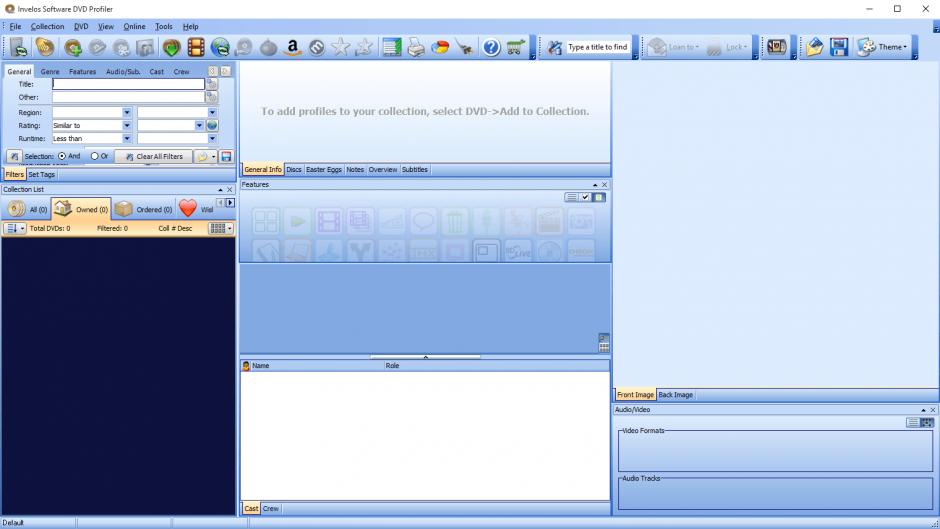Click the pie chart toolbar icon
This screenshot has width=940, height=529.
[441, 47]
